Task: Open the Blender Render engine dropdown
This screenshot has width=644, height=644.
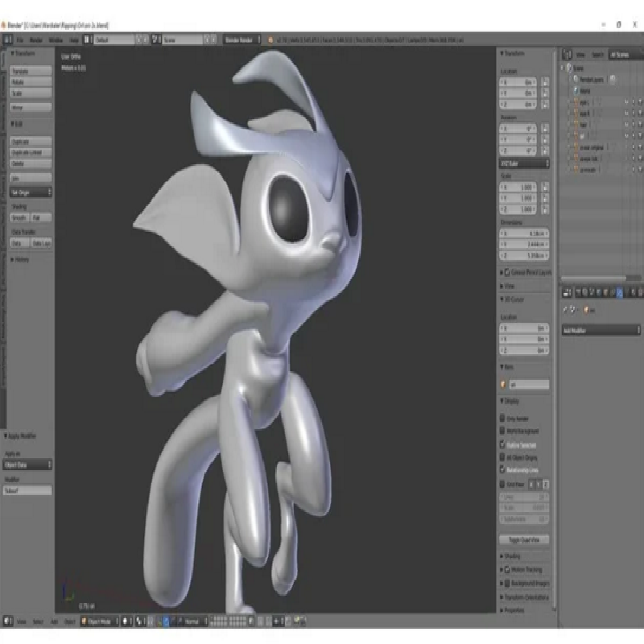Action: pos(242,39)
